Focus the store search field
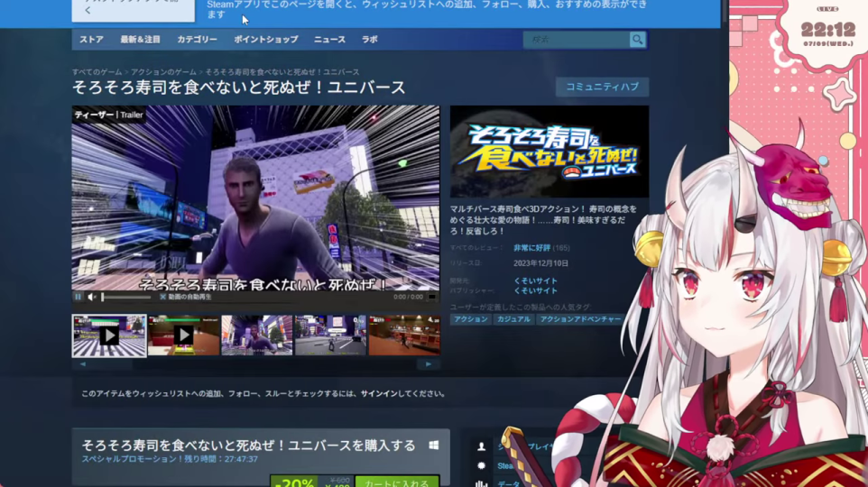 577,40
